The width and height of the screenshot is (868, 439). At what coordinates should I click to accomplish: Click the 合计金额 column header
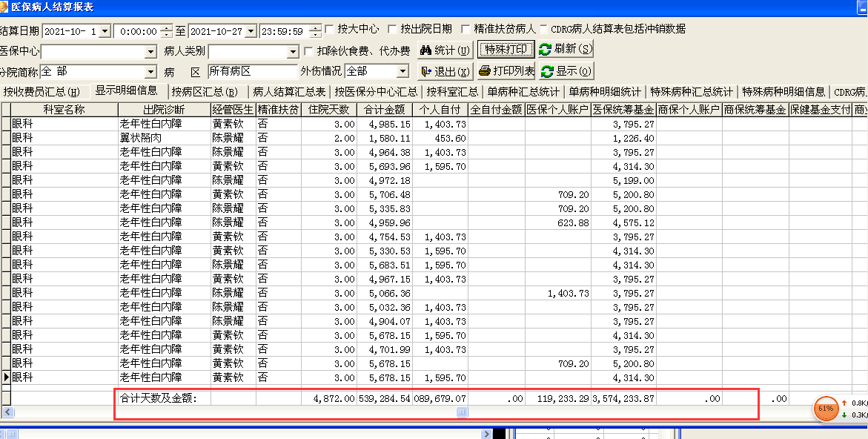(385, 109)
